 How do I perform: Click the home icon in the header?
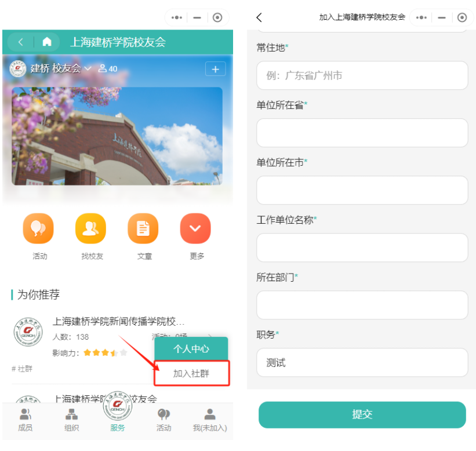pos(47,41)
